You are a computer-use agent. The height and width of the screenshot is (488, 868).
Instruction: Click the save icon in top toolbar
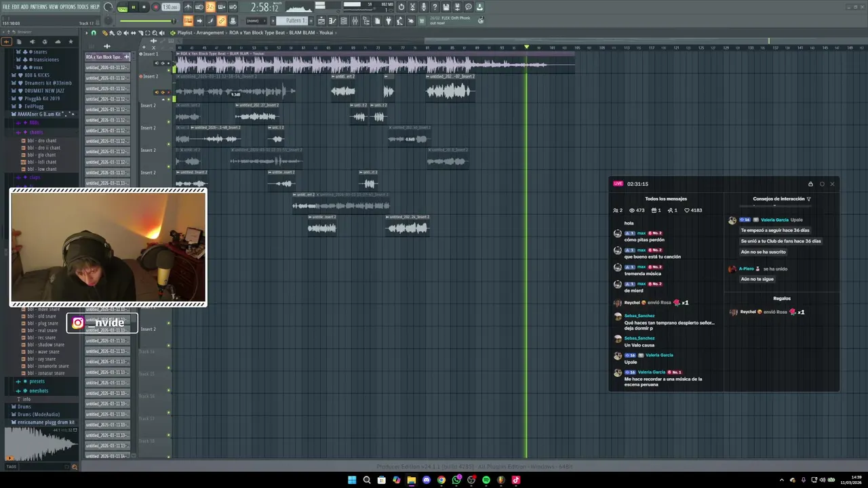click(x=446, y=7)
